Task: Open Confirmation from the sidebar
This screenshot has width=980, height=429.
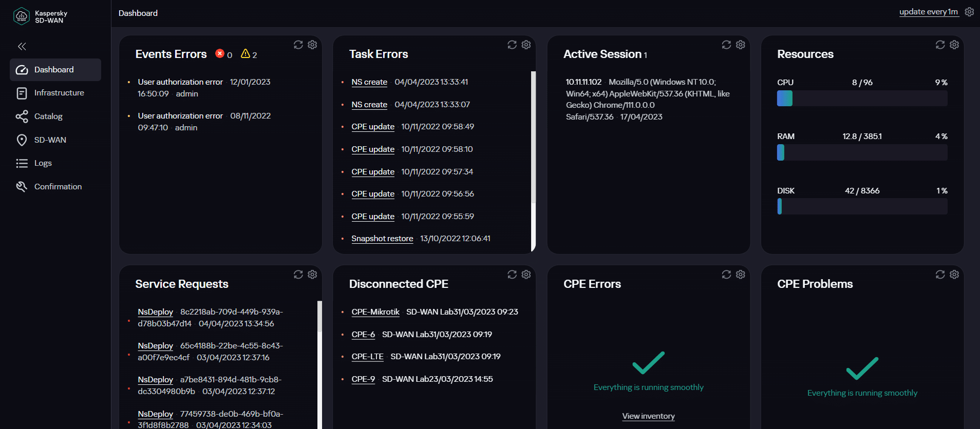Action: (x=58, y=187)
